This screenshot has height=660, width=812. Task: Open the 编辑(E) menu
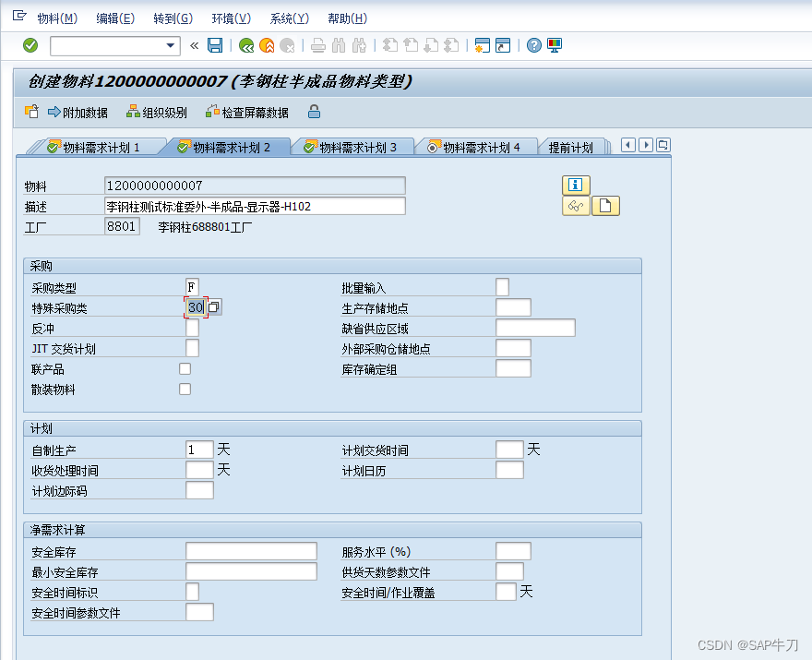pyautogui.click(x=115, y=18)
